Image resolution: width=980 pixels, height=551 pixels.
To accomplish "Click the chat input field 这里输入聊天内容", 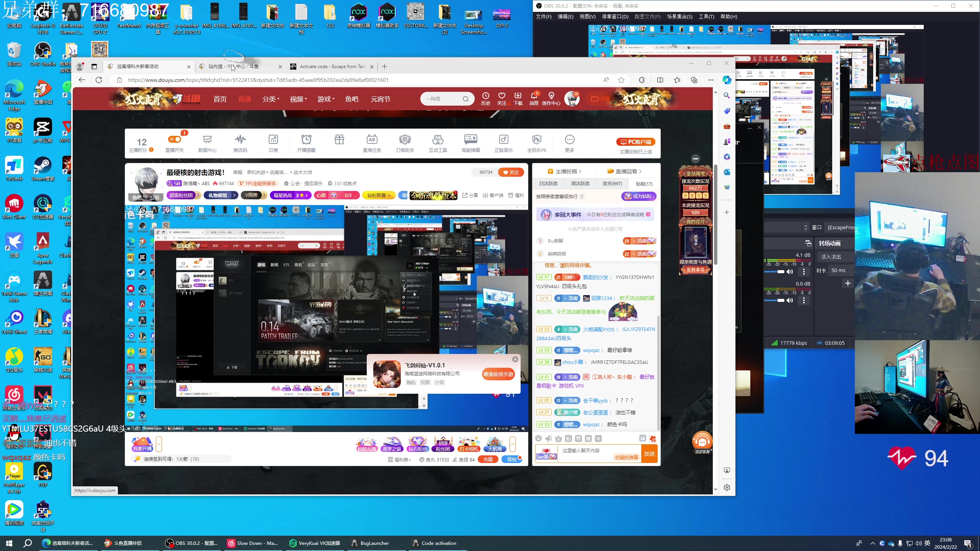I will click(599, 454).
